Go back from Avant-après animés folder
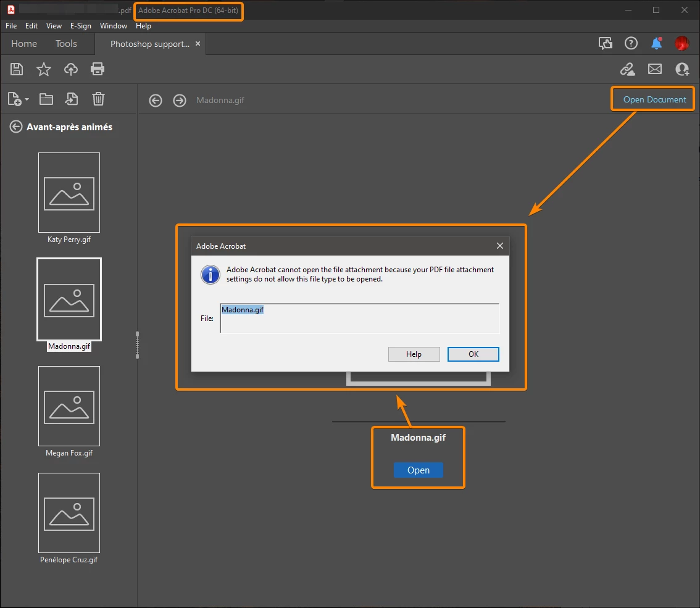The height and width of the screenshot is (608, 700). [15, 127]
